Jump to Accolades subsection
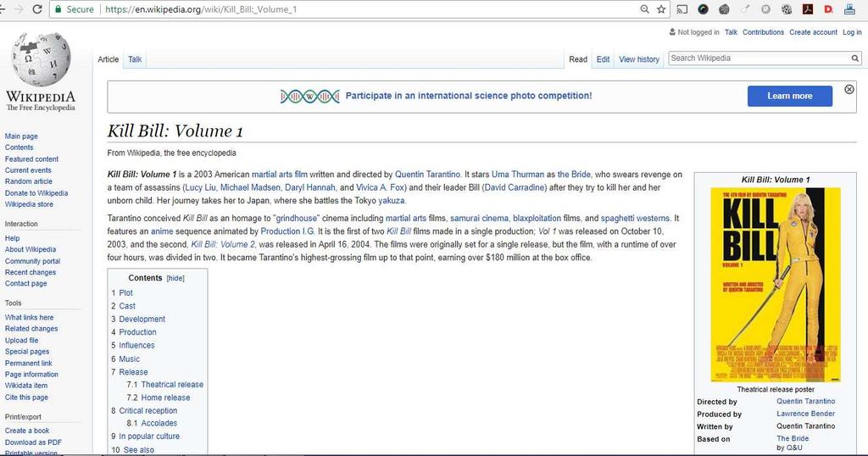This screenshot has height=456, width=868. (x=159, y=423)
